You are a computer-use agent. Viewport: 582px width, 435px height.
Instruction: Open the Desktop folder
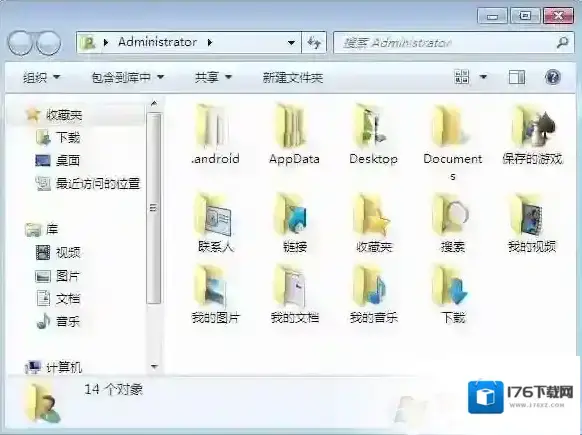pyautogui.click(x=373, y=135)
